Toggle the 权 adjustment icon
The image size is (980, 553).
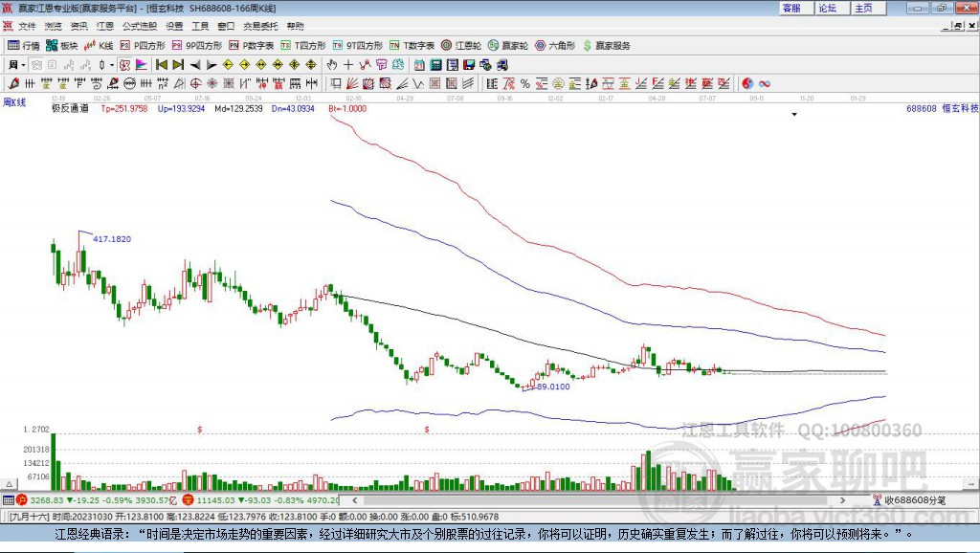(125, 65)
